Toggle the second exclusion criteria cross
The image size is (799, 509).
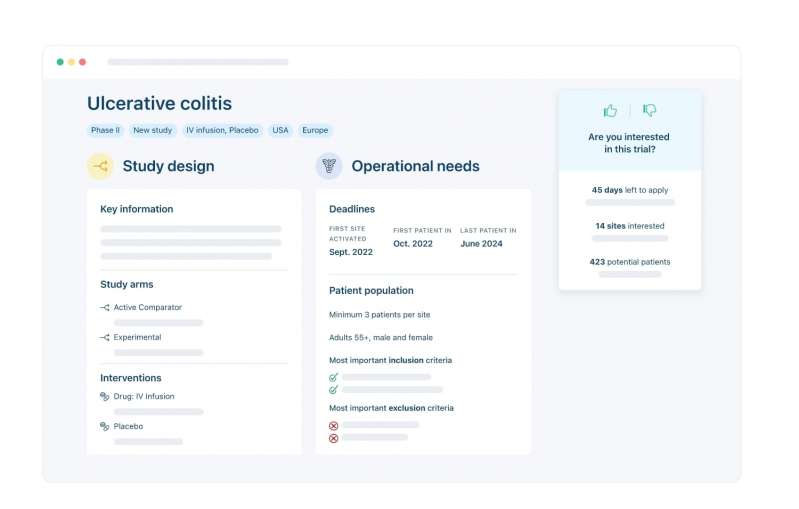334,438
